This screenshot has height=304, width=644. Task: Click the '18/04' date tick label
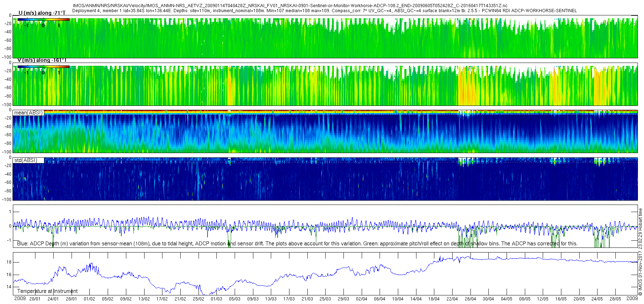click(434, 299)
